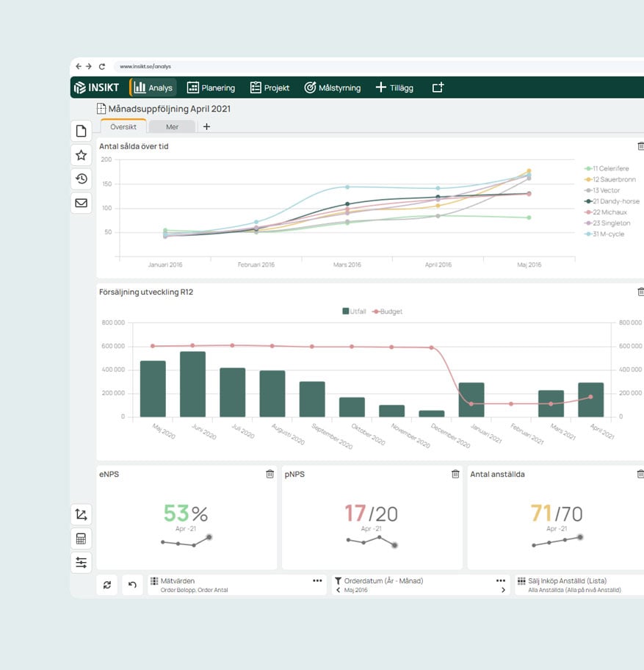Undo the last change with the undo arrow
Image resolution: width=644 pixels, height=670 pixels.
[131, 585]
